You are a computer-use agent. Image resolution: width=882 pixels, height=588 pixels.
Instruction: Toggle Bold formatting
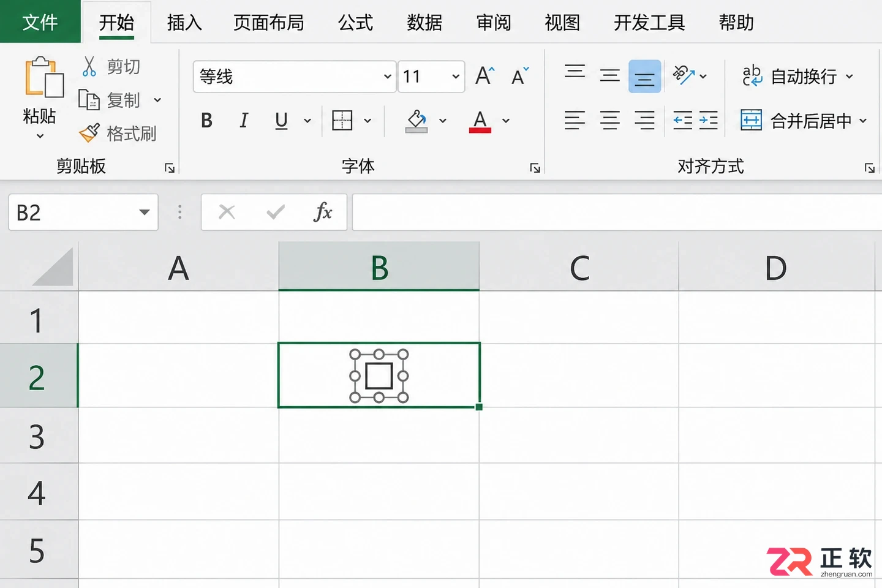coord(207,121)
